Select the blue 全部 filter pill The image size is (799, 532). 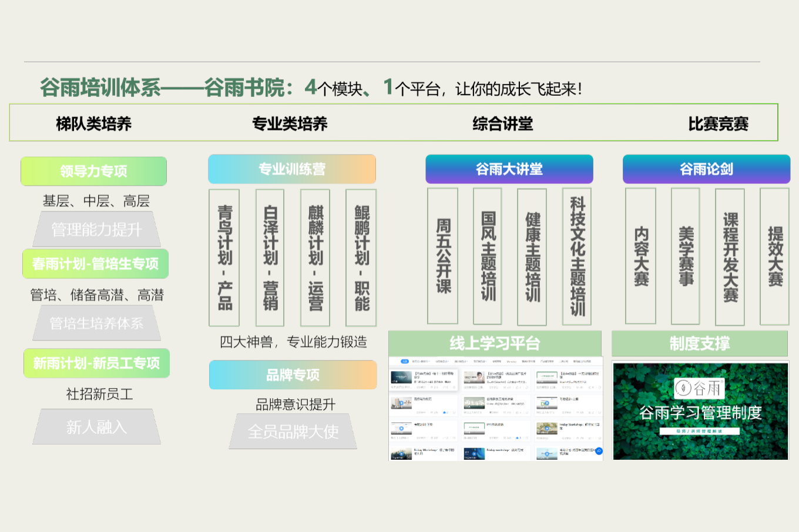click(x=404, y=361)
